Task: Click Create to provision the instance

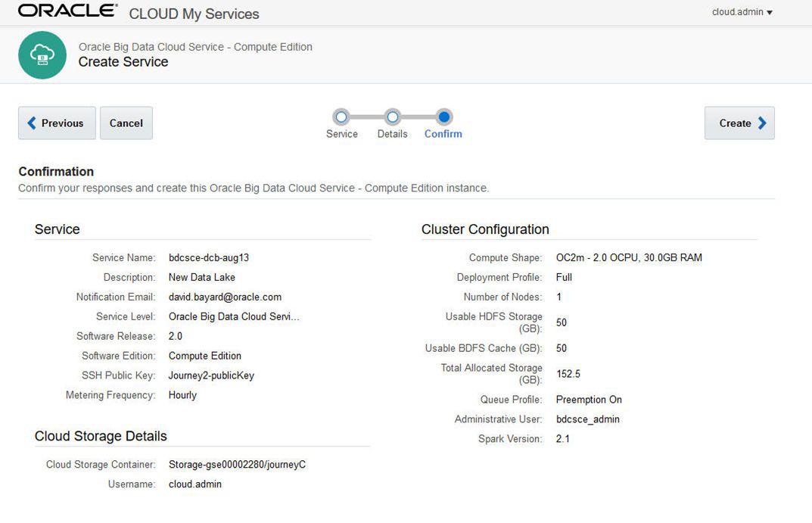Action: 739,123
